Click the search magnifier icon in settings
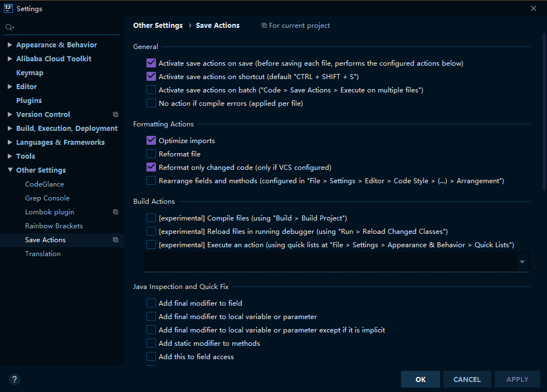The width and height of the screenshot is (547, 392). click(x=9, y=27)
